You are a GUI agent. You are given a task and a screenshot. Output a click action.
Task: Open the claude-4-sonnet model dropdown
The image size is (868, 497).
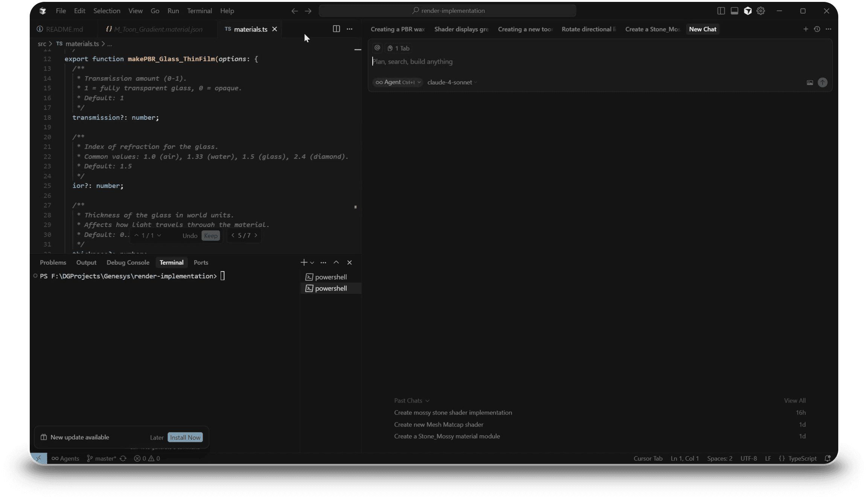click(451, 82)
